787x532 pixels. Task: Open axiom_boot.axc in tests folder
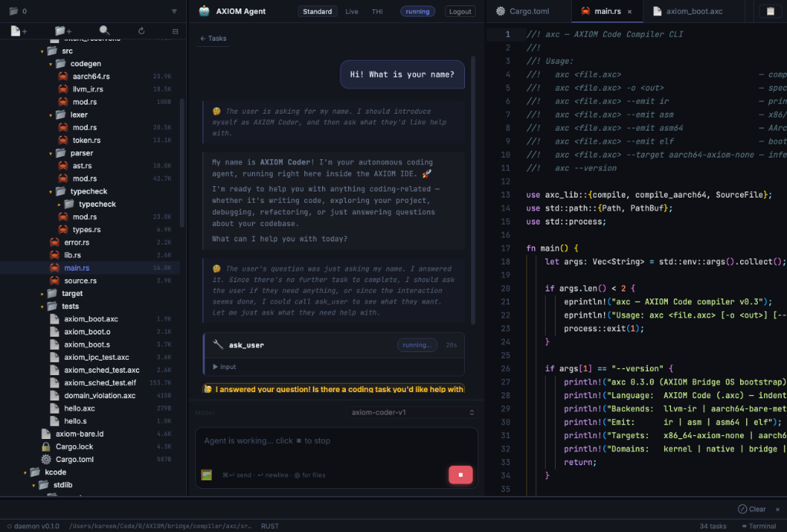point(91,319)
